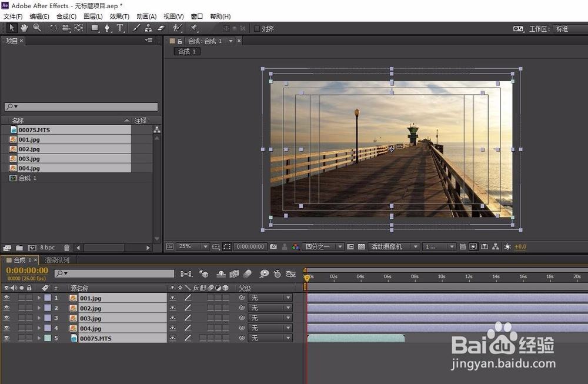
Task: Hide layer 004.jpg with eye icon
Action: tap(6, 328)
